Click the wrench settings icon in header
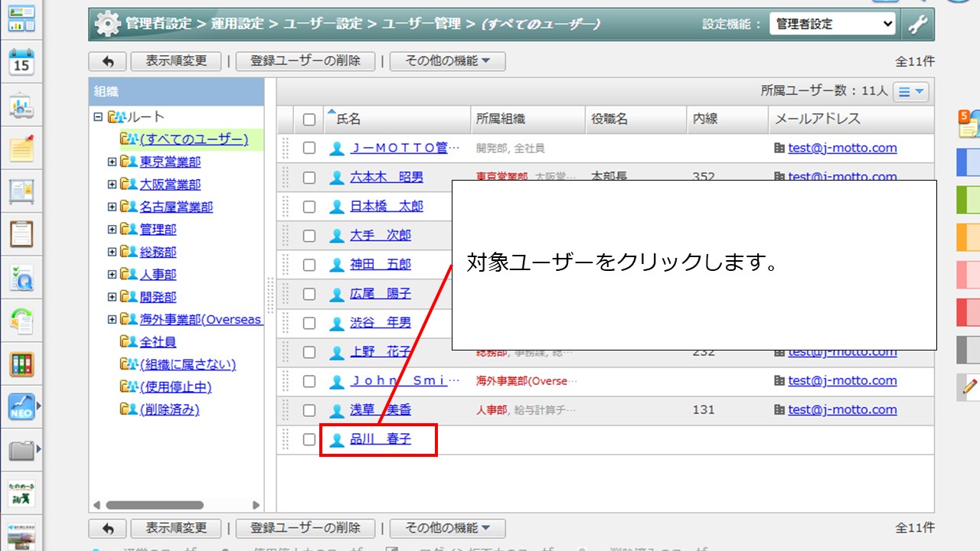The image size is (980, 551). (x=918, y=24)
